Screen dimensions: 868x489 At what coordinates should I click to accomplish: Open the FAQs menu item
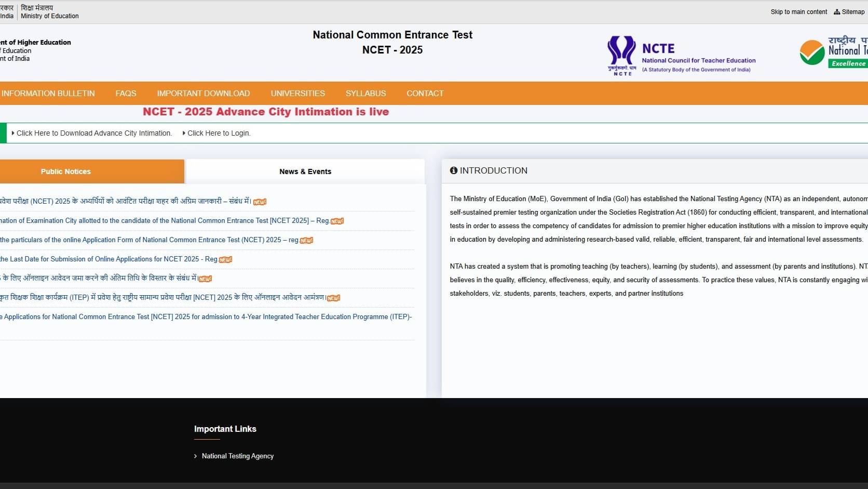pos(126,94)
